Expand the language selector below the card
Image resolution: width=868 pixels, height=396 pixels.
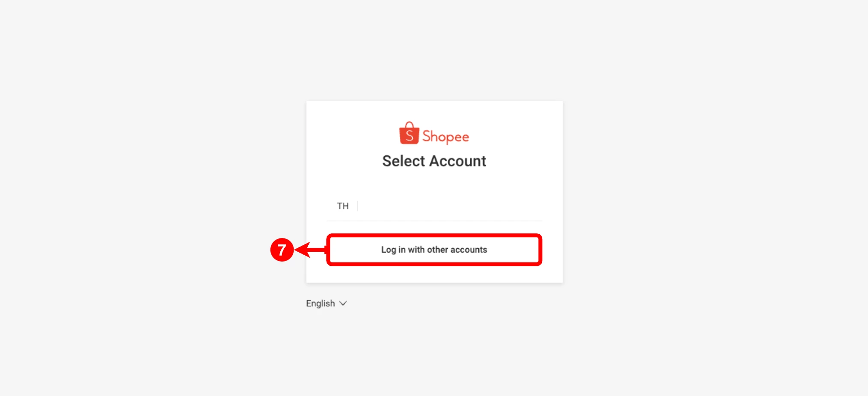coord(326,304)
